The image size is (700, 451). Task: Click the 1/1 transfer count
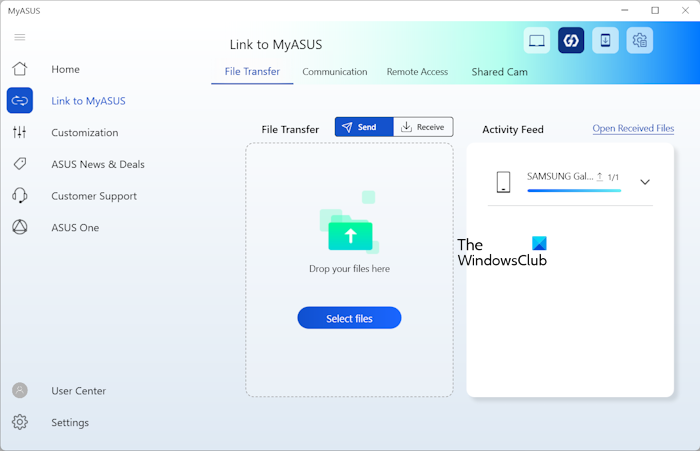point(613,177)
